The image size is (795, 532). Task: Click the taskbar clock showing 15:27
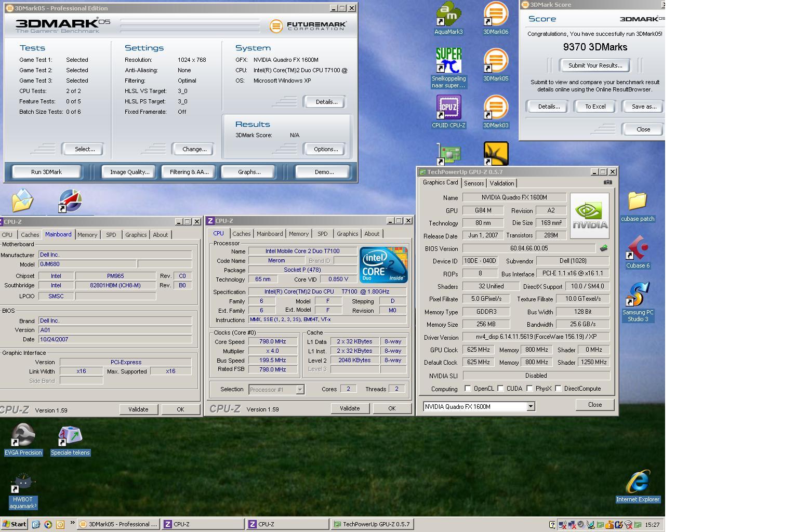(x=652, y=525)
